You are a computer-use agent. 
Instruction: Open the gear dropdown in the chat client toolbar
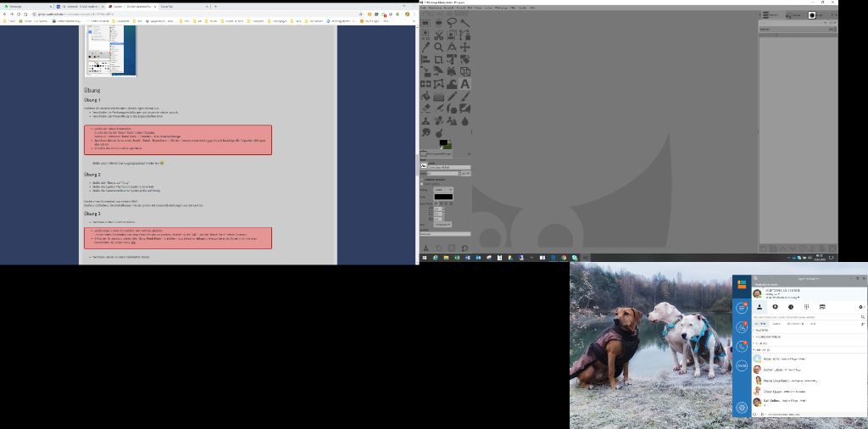coord(861,307)
